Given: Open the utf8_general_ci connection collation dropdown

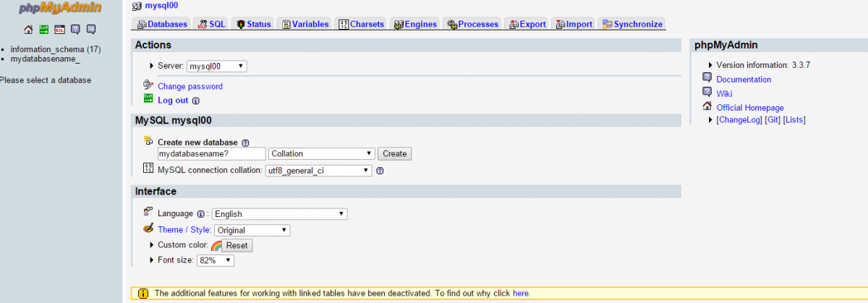Looking at the screenshot, I should tap(318, 171).
